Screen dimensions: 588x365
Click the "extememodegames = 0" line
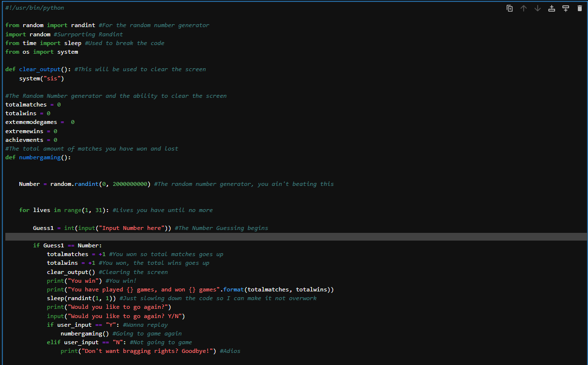pos(40,122)
